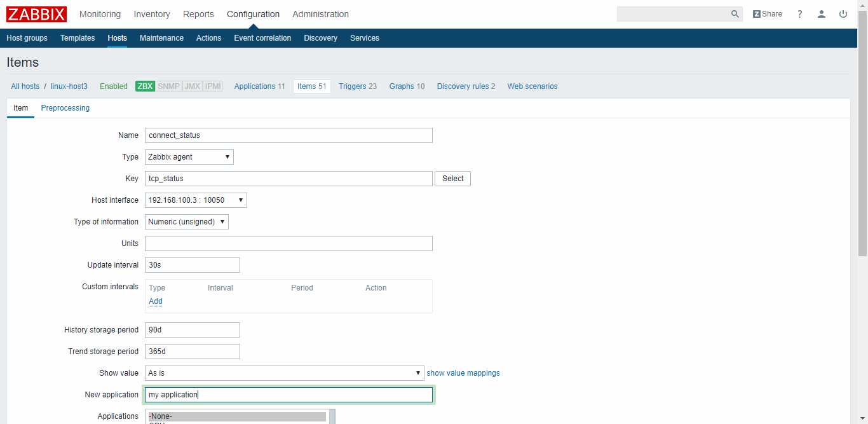Screen dimensions: 868x424
Task: Open the Type of information dropdown
Action: tap(187, 222)
